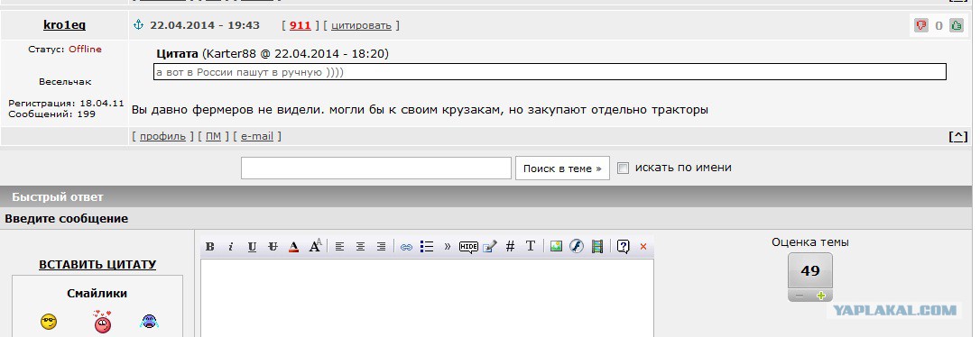
Task: Apply strikethrough formatting in editor
Action: pos(273,247)
